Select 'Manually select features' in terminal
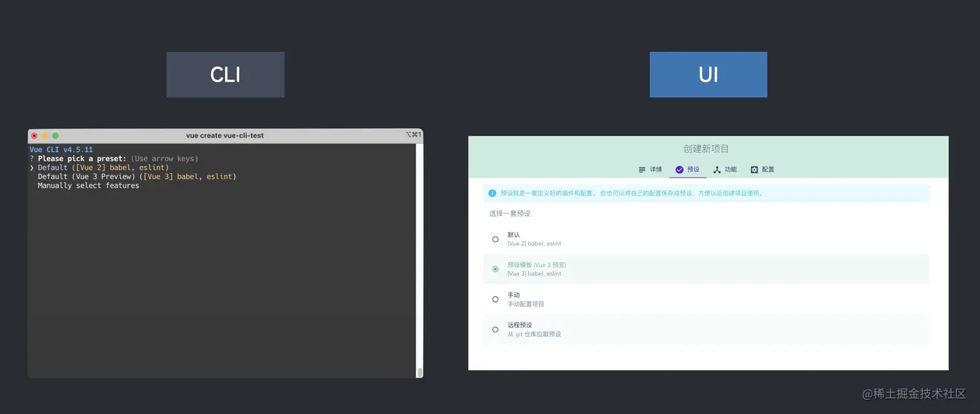980x414 pixels. coord(88,186)
